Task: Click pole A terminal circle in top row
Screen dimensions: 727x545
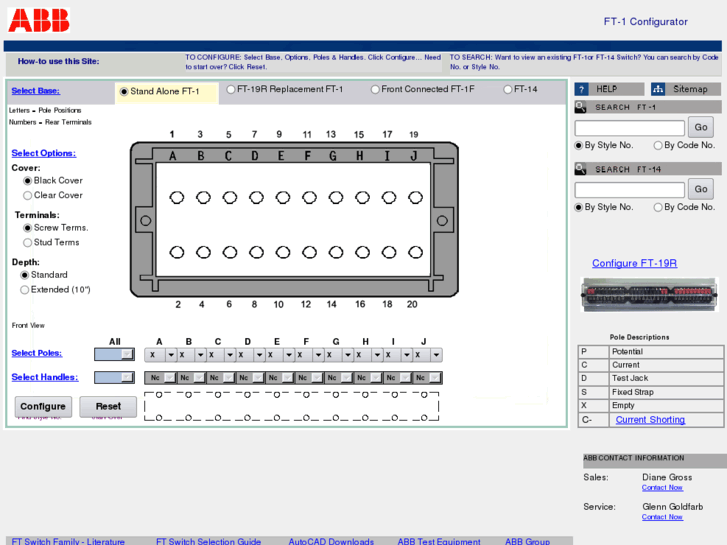Action: [x=177, y=198]
